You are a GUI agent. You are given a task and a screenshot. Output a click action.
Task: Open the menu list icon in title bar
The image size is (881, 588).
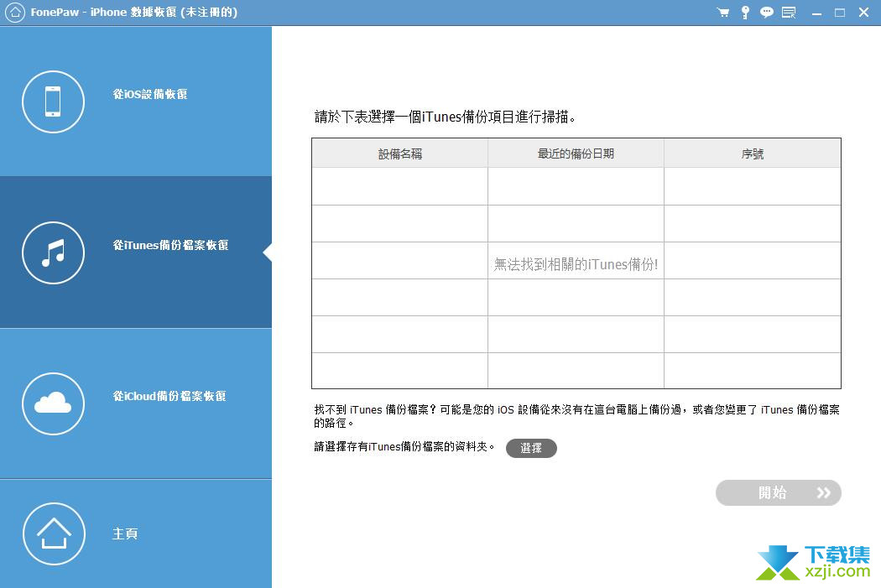[789, 13]
